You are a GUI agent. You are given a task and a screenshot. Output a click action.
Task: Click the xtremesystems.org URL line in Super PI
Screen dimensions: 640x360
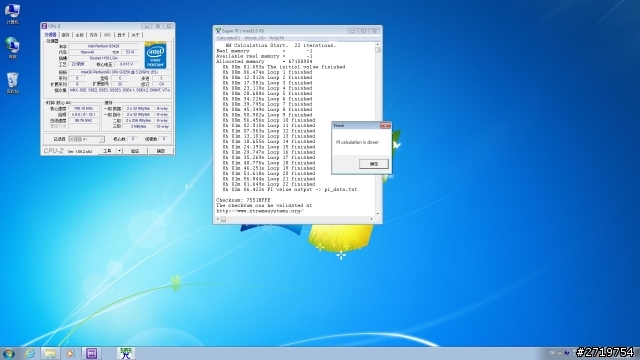tap(259, 211)
